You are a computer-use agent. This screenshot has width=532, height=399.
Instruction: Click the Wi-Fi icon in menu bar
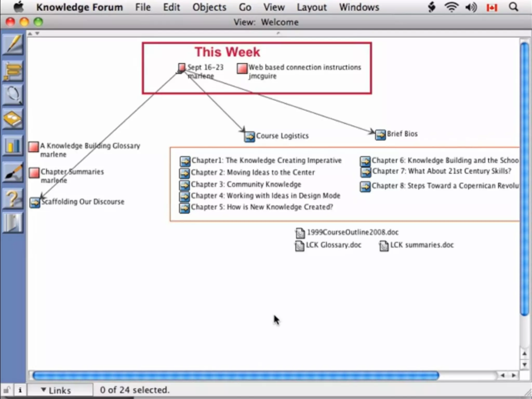point(451,7)
